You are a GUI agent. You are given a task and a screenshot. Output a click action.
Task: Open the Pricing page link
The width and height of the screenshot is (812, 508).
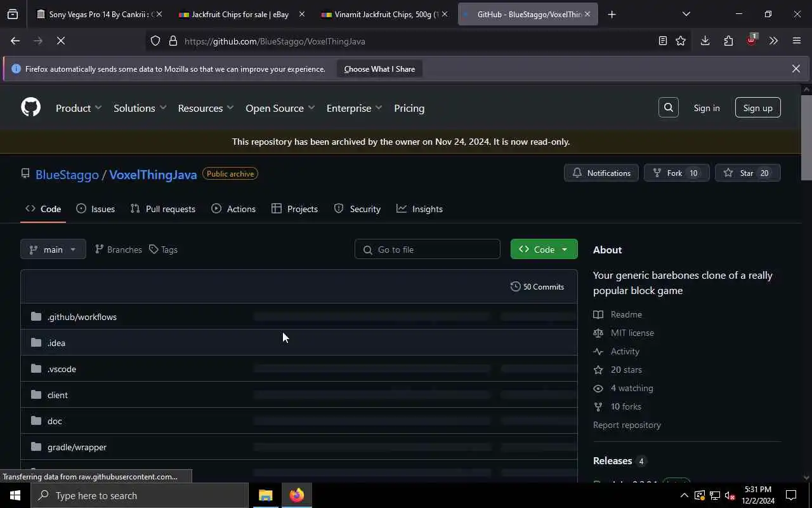click(x=409, y=108)
